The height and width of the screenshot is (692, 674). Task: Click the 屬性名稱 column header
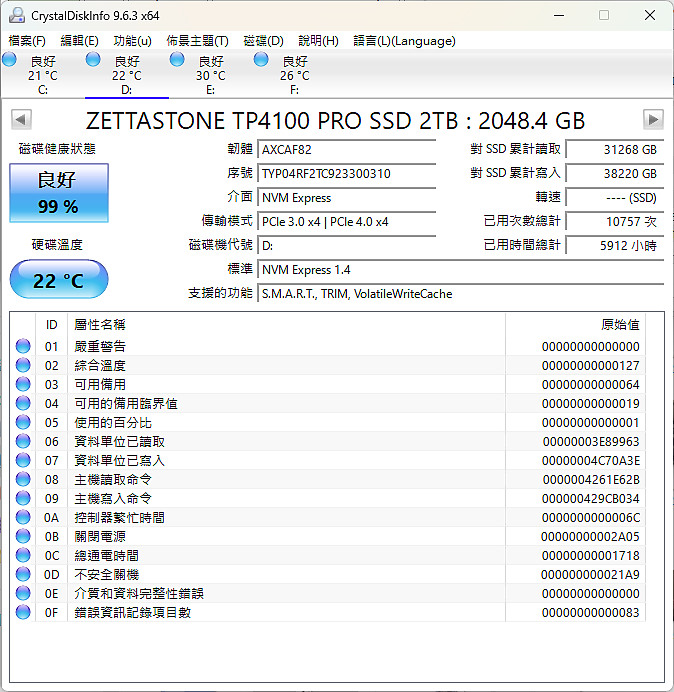(x=286, y=325)
